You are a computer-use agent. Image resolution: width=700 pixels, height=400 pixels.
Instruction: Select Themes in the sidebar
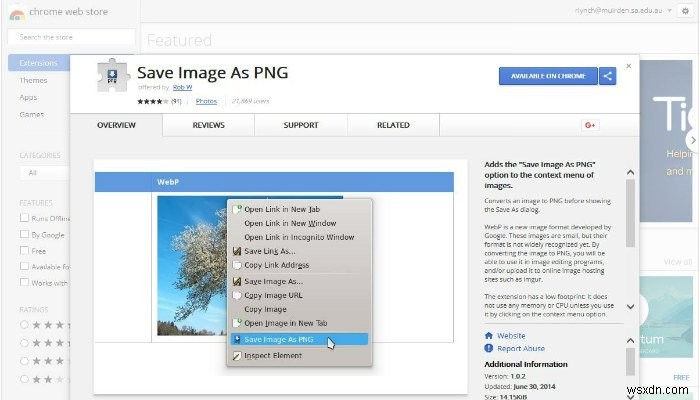(33, 80)
